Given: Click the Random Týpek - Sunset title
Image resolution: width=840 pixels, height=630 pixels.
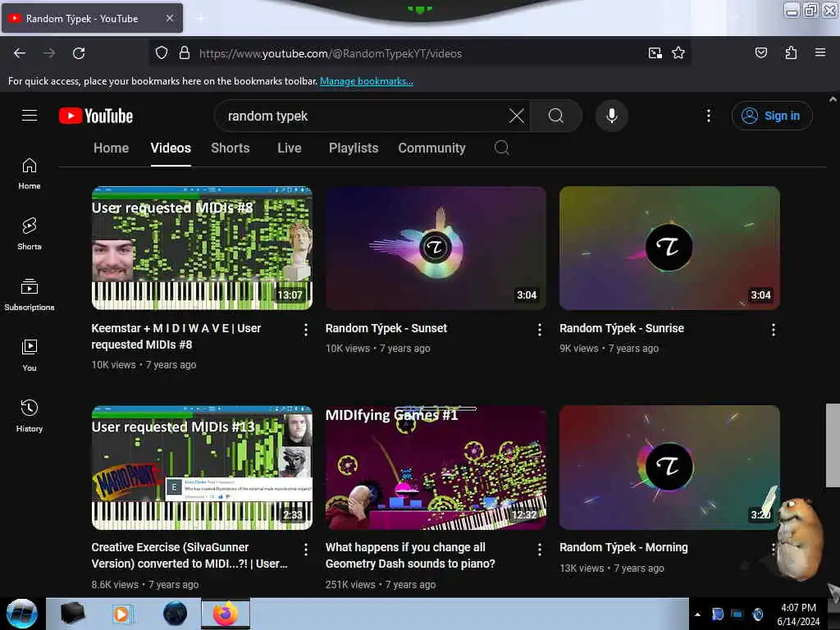Looking at the screenshot, I should coord(386,328).
